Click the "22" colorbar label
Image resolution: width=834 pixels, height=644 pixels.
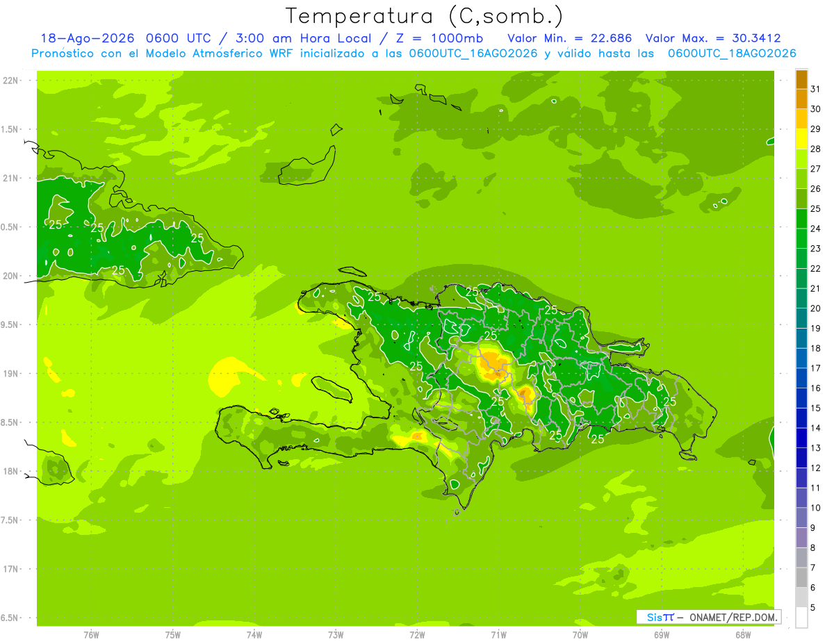click(x=816, y=268)
